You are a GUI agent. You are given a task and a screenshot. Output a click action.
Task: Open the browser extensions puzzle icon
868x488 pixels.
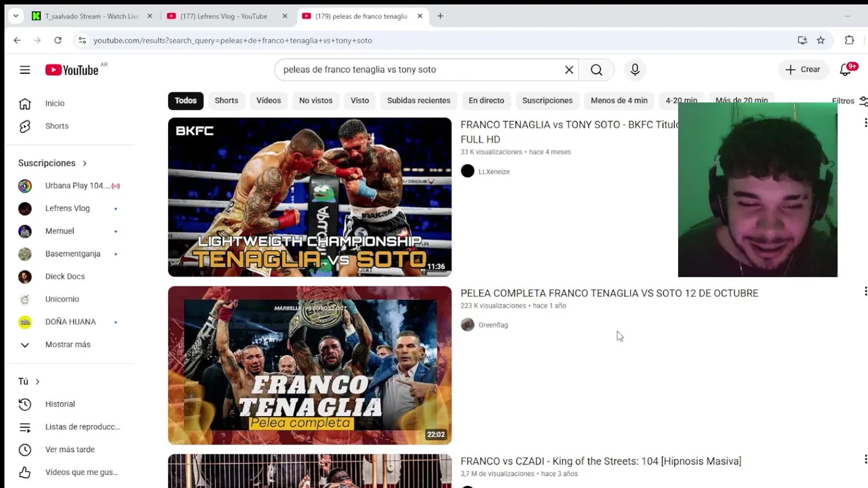[849, 41]
